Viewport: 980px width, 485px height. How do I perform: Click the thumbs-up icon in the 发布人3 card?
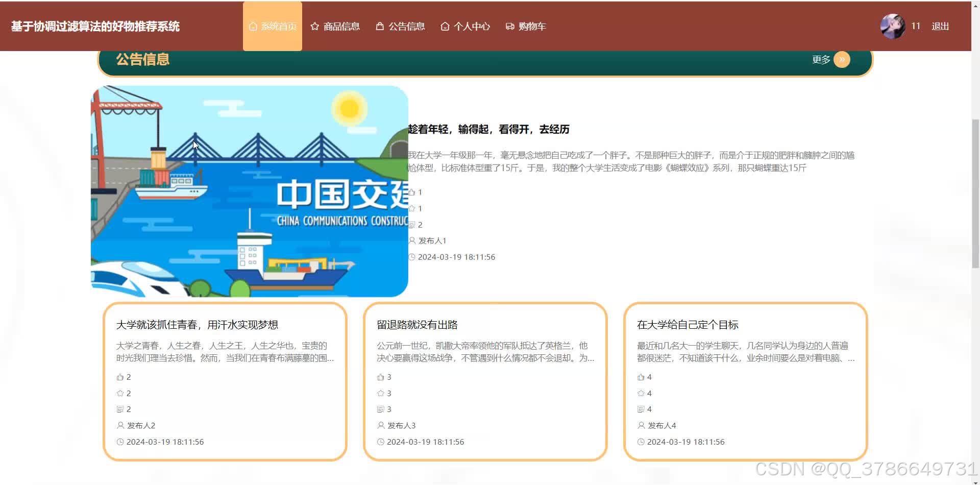[x=380, y=377]
